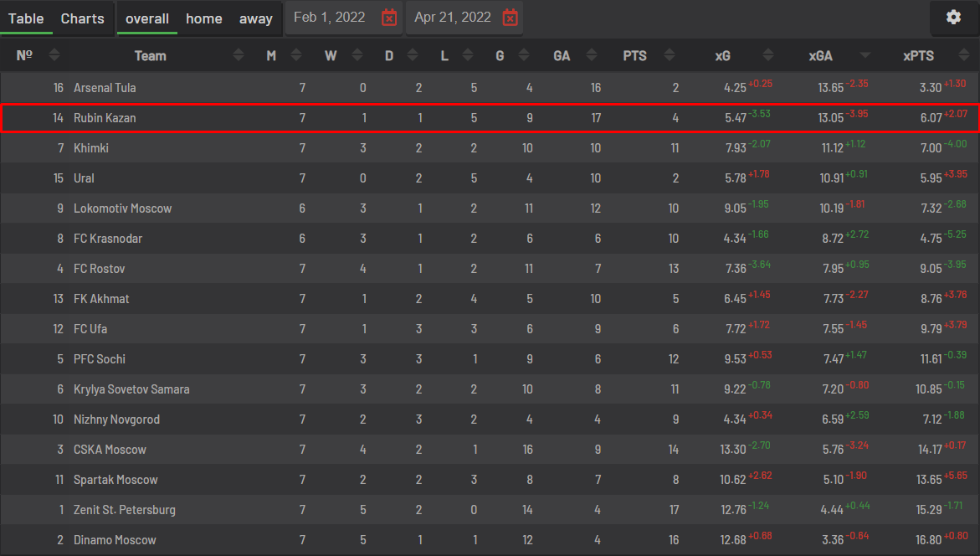
Task: Toggle the away matches filter
Action: coord(255,18)
